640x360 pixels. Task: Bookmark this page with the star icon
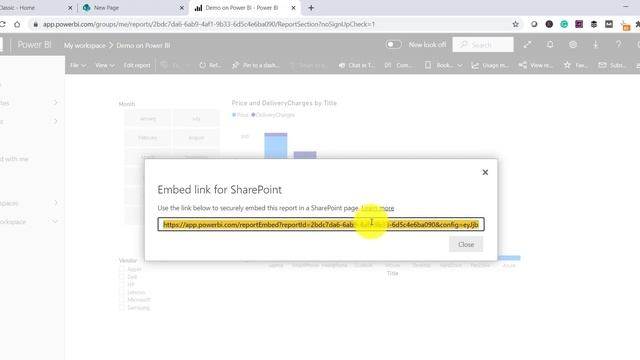point(516,24)
